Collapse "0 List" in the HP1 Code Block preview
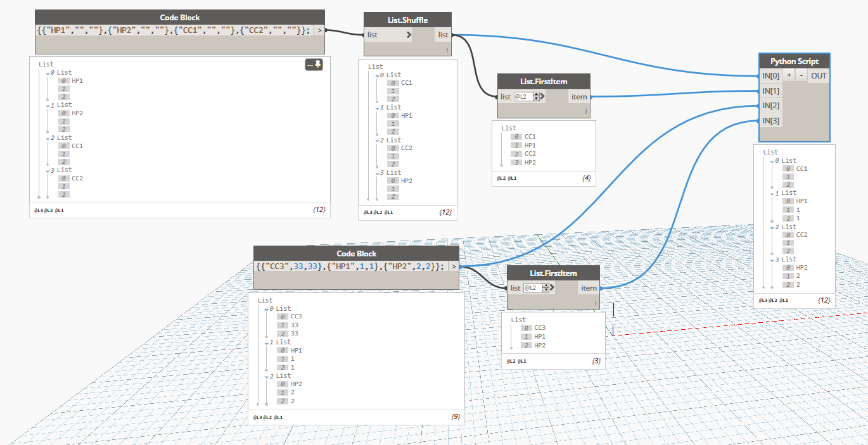 coord(46,73)
